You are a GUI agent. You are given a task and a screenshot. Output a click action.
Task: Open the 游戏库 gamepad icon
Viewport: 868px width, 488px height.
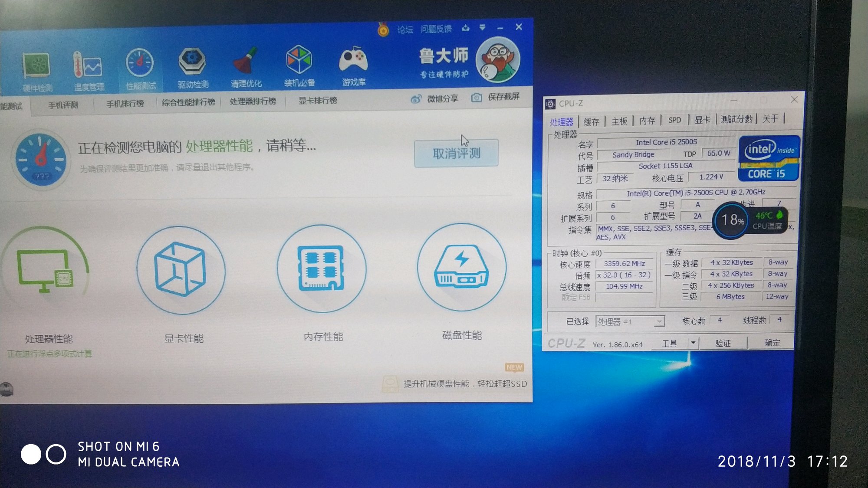[353, 61]
